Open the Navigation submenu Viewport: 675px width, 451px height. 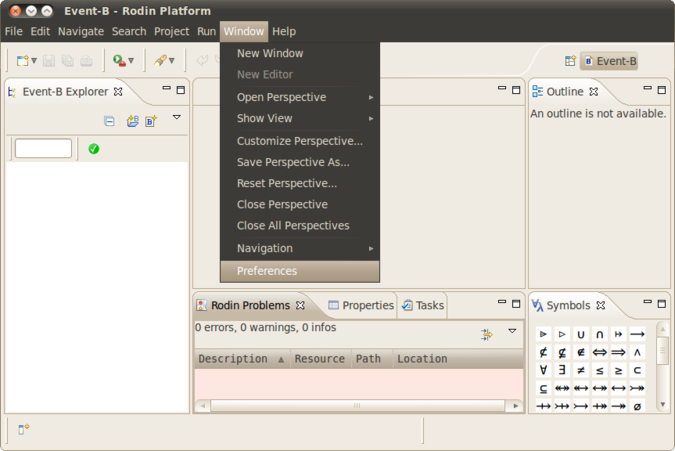point(300,248)
